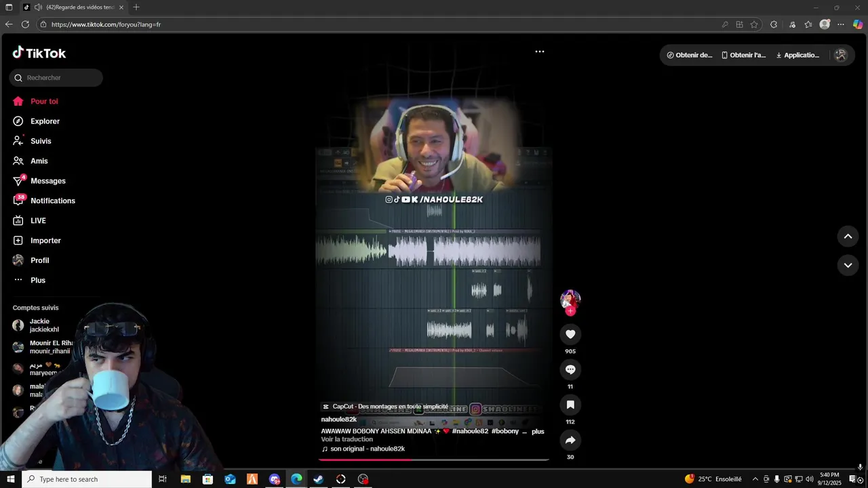Open Steam from the taskbar
The image size is (868, 488).
pyautogui.click(x=318, y=479)
